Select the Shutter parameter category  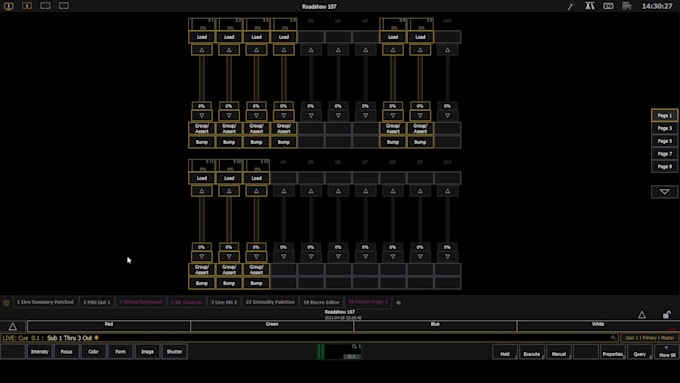[174, 352]
